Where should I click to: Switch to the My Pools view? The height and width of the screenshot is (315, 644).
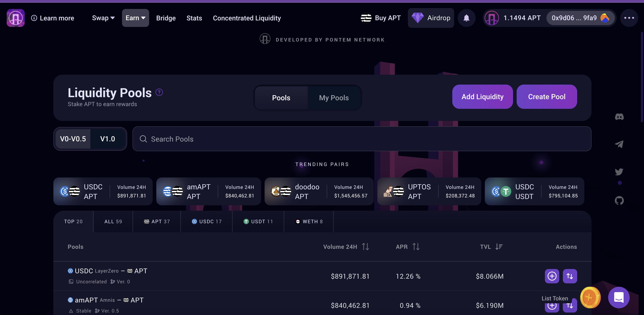[334, 98]
